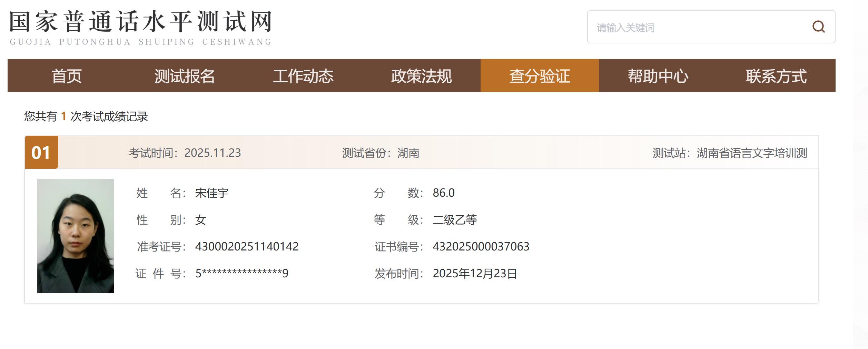Click the orange 01 record badge
This screenshot has width=868, height=349.
[x=41, y=153]
